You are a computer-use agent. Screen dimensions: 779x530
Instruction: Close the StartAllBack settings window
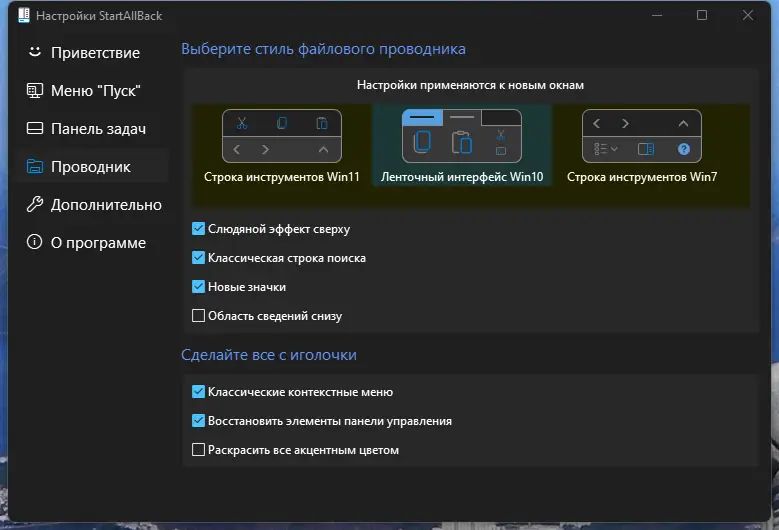(x=748, y=15)
